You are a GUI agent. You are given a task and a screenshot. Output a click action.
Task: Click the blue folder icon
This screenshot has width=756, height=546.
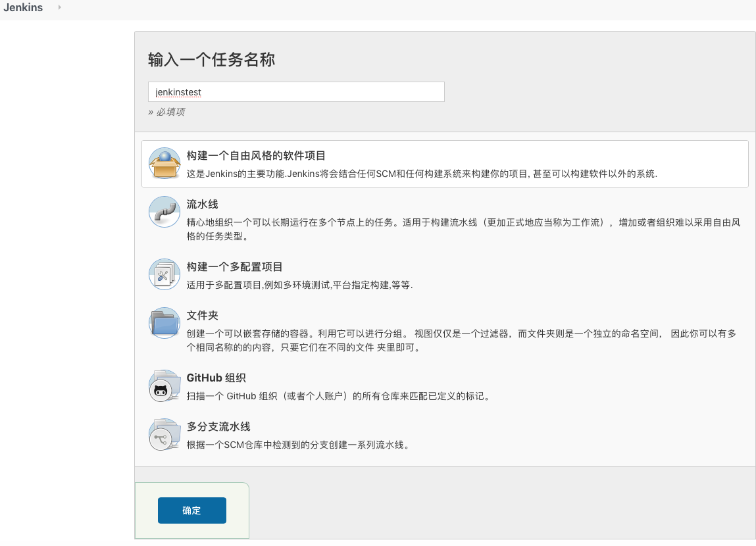click(x=164, y=323)
